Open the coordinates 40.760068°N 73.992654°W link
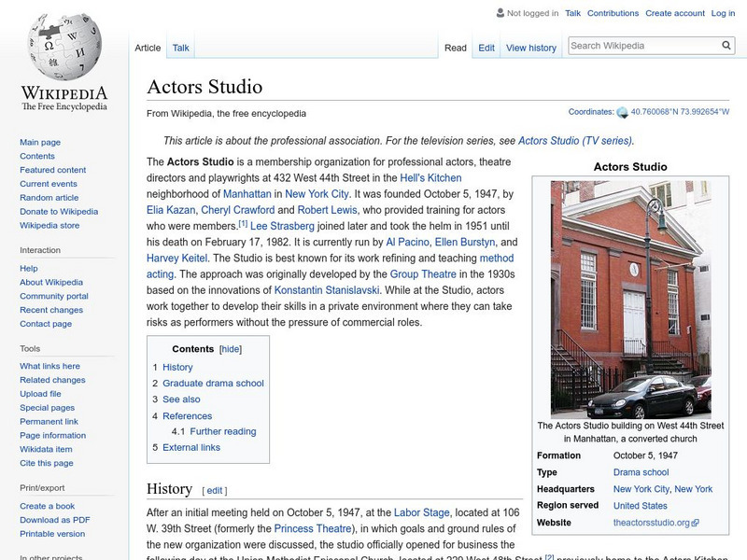 680,112
